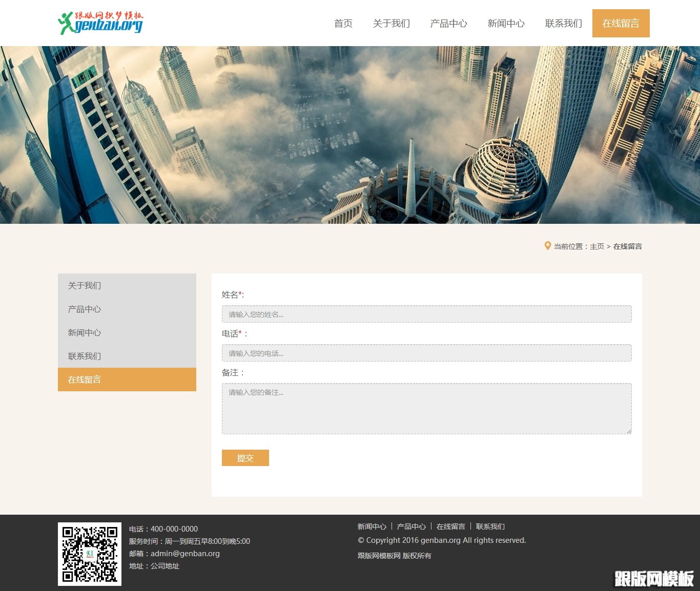Open 联系我们 in the top navigation
The width and height of the screenshot is (700, 591).
[x=564, y=23]
